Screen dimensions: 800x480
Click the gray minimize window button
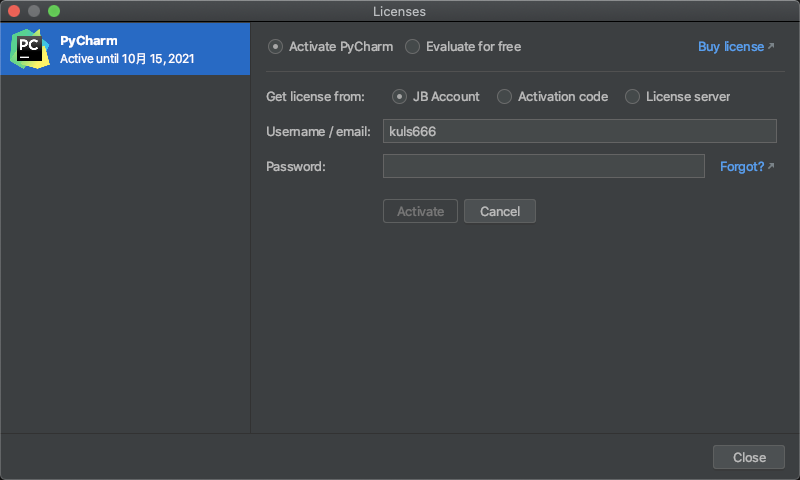[34, 11]
